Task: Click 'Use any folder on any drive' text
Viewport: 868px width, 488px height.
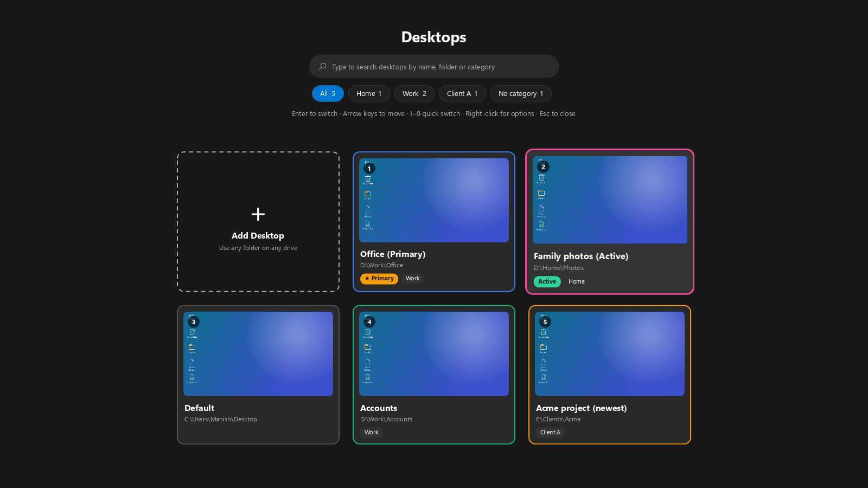Action: pyautogui.click(x=258, y=248)
